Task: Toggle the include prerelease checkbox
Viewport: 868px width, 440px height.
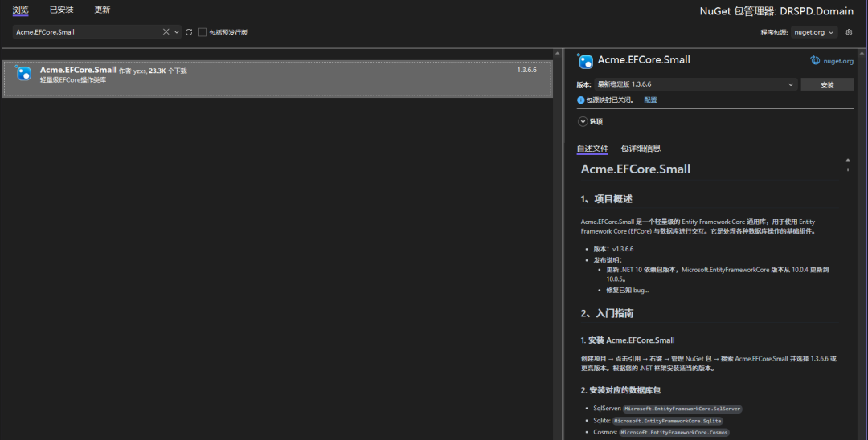Action: click(202, 32)
